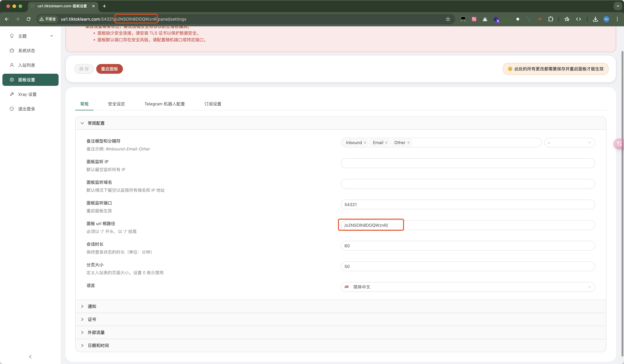Remove the Other tag with its x
This screenshot has height=364, width=624.
pos(408,143)
